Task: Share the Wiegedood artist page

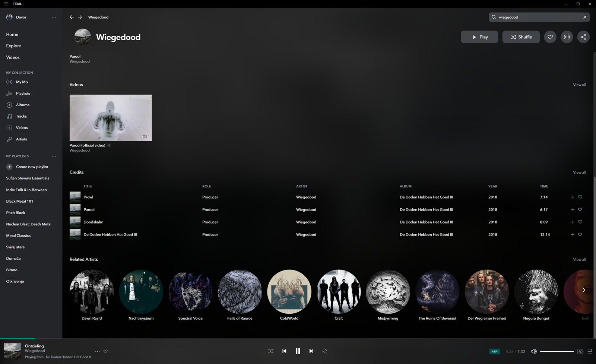Action: click(583, 37)
